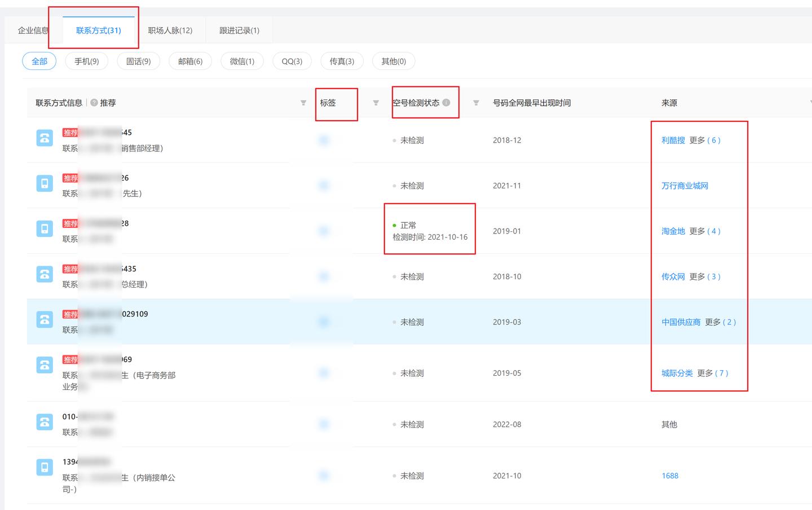Viewport: 812px width, 510px height.
Task: Open the info icon beside 空号检测状态 header
Action: (x=447, y=103)
